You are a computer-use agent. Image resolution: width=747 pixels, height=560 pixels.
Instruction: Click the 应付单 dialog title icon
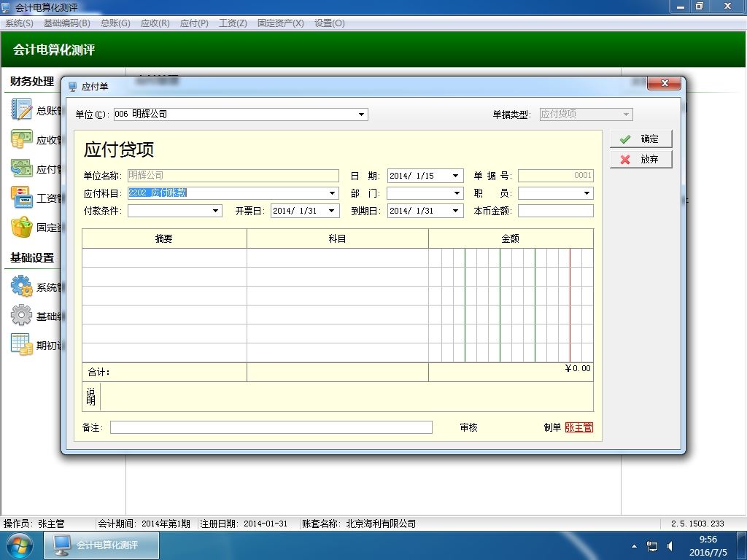(72, 87)
